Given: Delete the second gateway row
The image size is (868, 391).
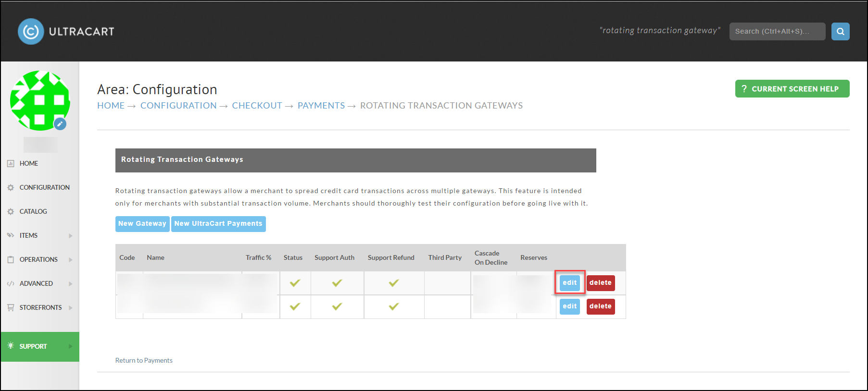Looking at the screenshot, I should 601,306.
